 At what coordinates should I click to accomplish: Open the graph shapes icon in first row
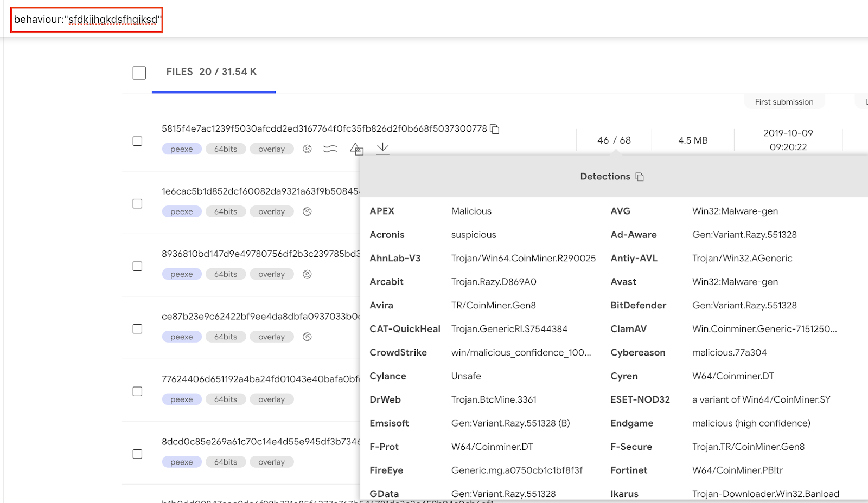[x=356, y=149]
